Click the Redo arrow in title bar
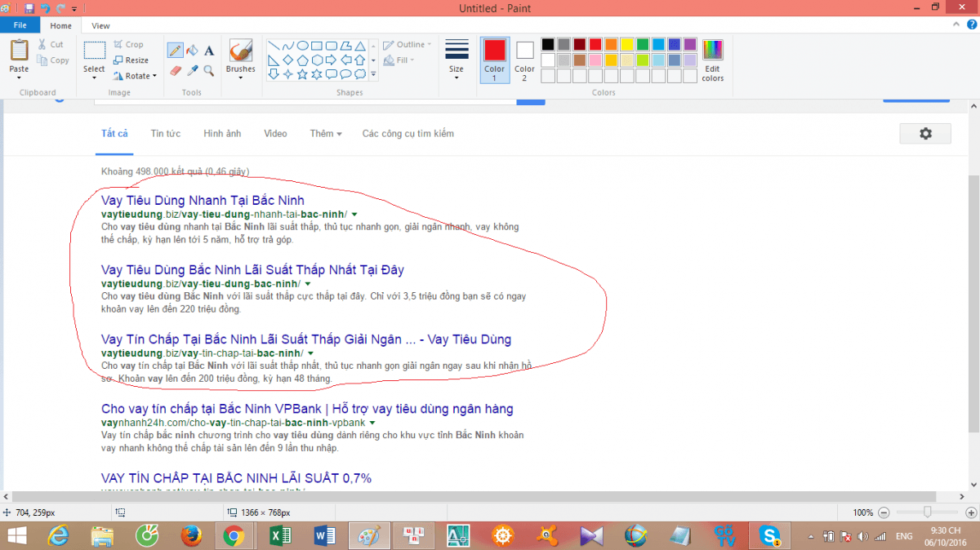This screenshot has width=980, height=550. point(60,8)
